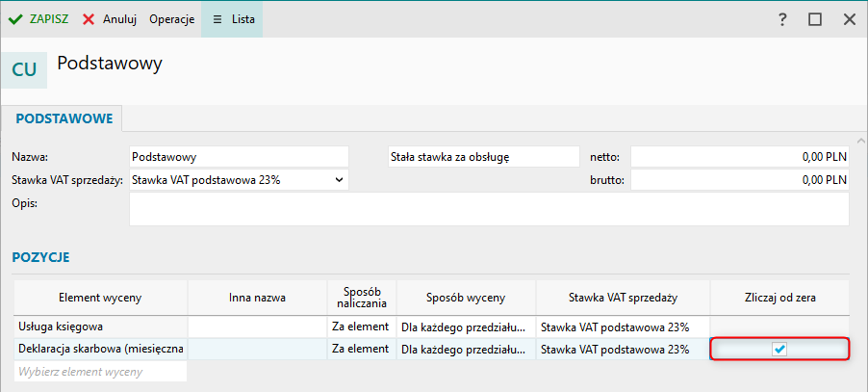Click the Lista hamburger icon
The width and height of the screenshot is (868, 392).
(217, 18)
